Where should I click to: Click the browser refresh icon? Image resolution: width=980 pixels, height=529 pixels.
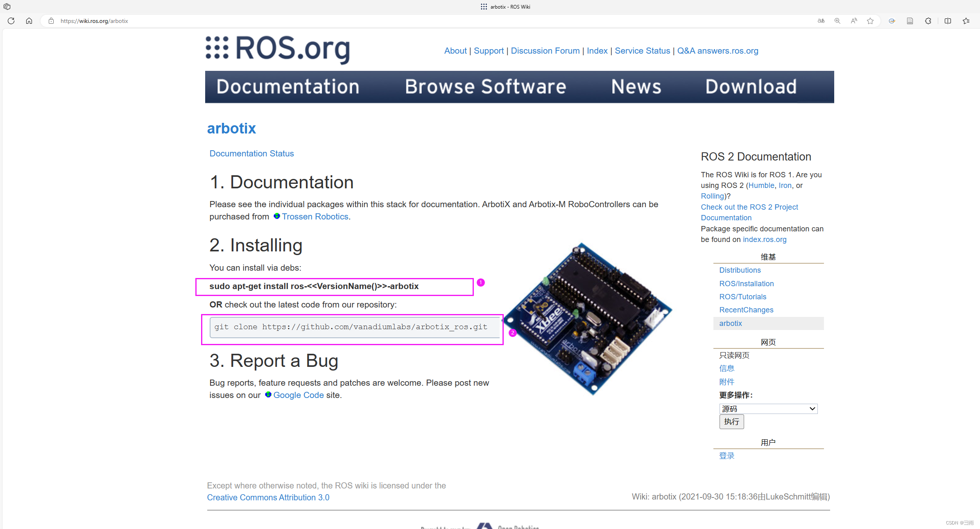(x=11, y=21)
